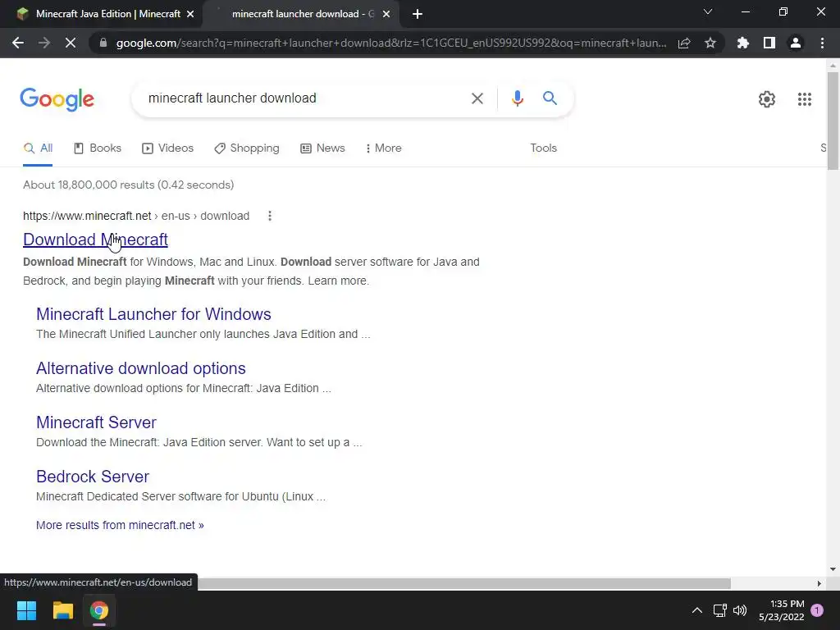The image size is (840, 630).
Task: Click the scroll-down arrow of page
Action: 833,569
